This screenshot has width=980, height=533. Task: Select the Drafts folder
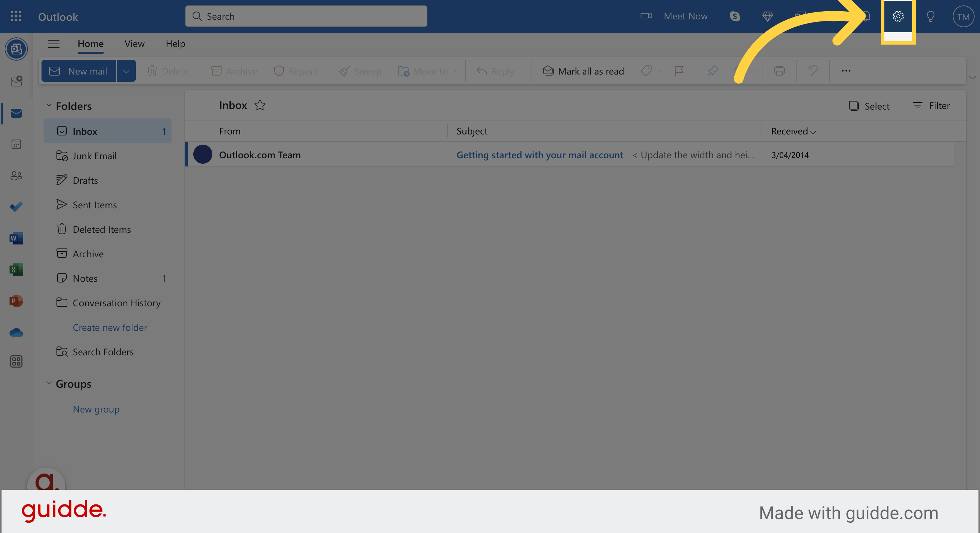(107, 180)
